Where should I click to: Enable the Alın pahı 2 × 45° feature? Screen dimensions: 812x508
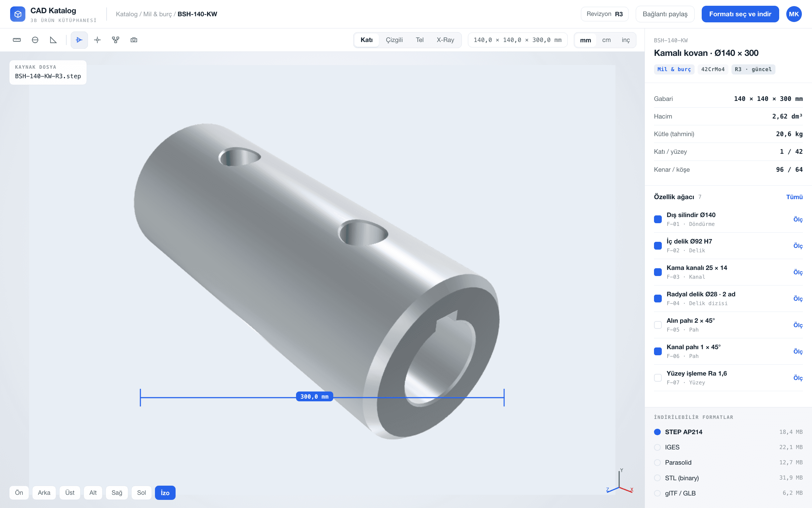pyautogui.click(x=658, y=325)
